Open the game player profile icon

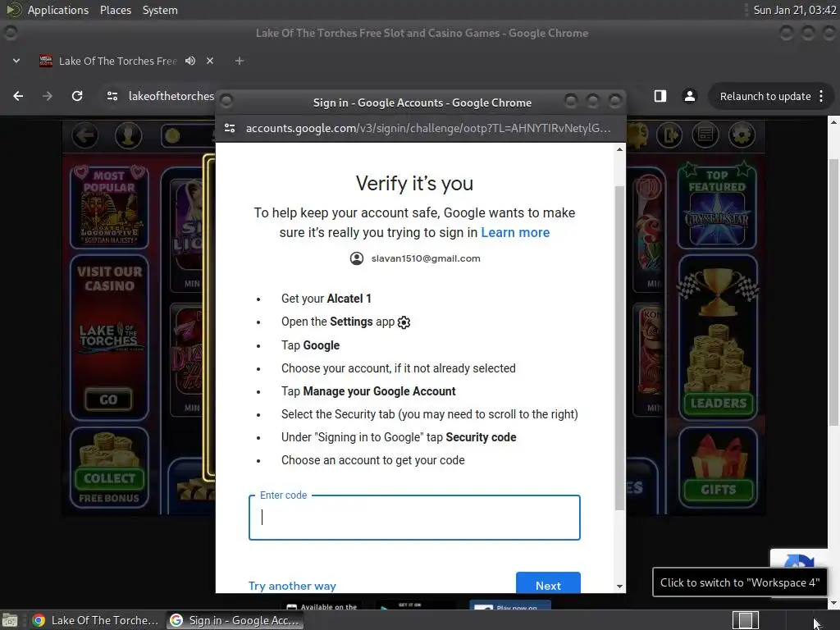pos(129,135)
